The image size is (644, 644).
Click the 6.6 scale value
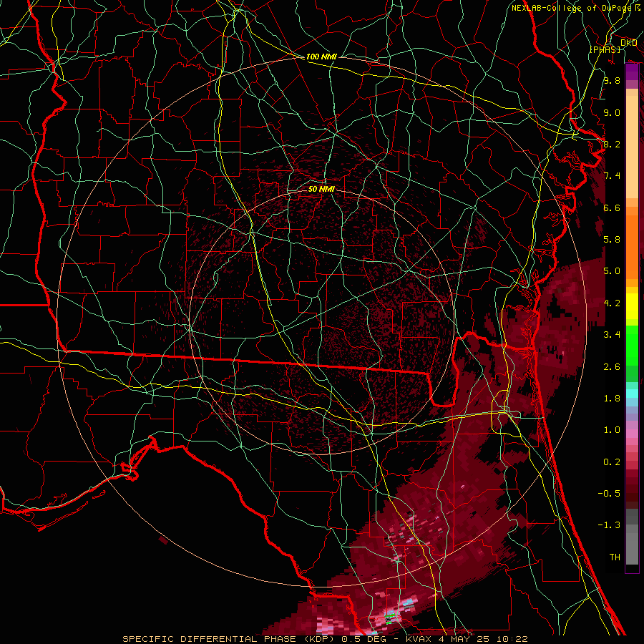[x=612, y=208]
